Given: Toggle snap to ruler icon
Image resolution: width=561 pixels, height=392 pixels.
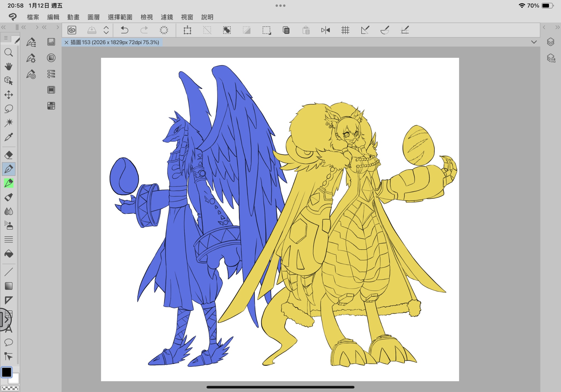Looking at the screenshot, I should [x=365, y=30].
